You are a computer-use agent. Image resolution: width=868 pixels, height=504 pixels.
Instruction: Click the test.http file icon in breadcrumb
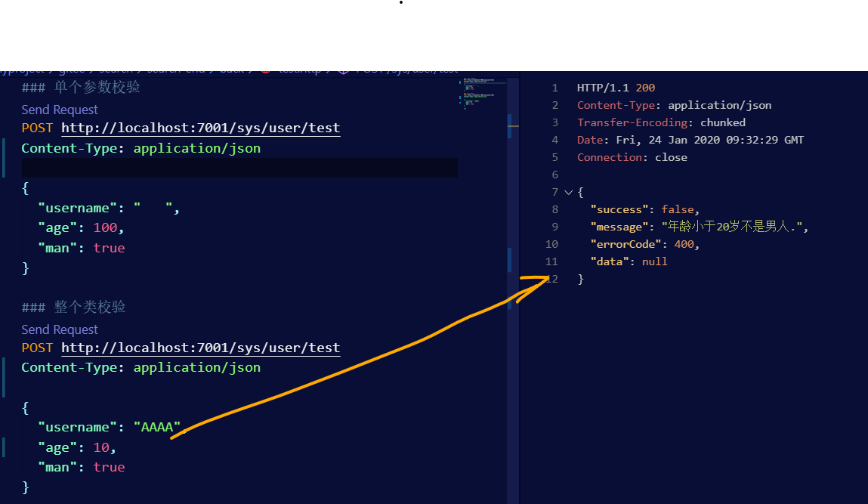(x=266, y=70)
